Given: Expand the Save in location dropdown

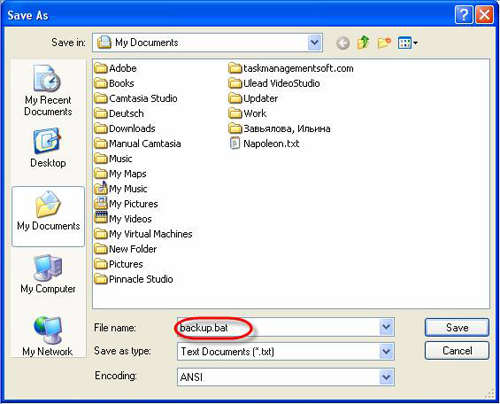Looking at the screenshot, I should [x=314, y=43].
